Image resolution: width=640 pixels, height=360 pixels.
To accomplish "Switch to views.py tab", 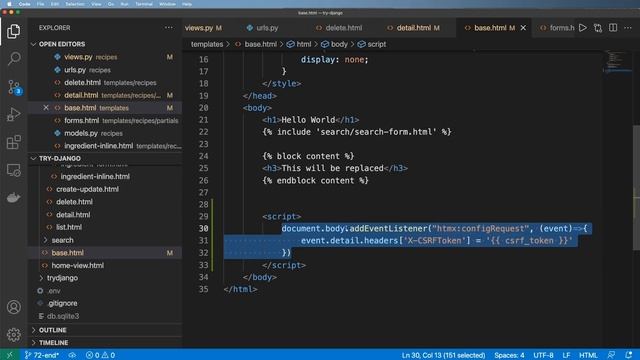I will (x=203, y=28).
